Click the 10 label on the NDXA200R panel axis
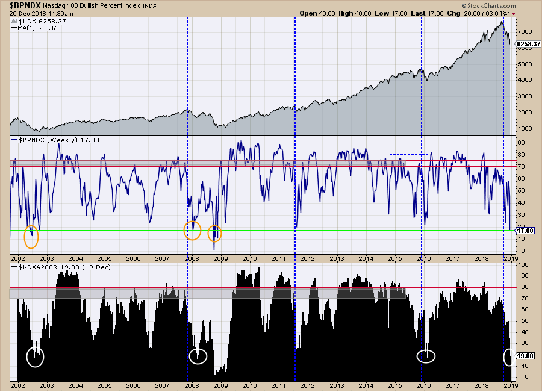This screenshot has height=392, width=542. click(x=525, y=366)
